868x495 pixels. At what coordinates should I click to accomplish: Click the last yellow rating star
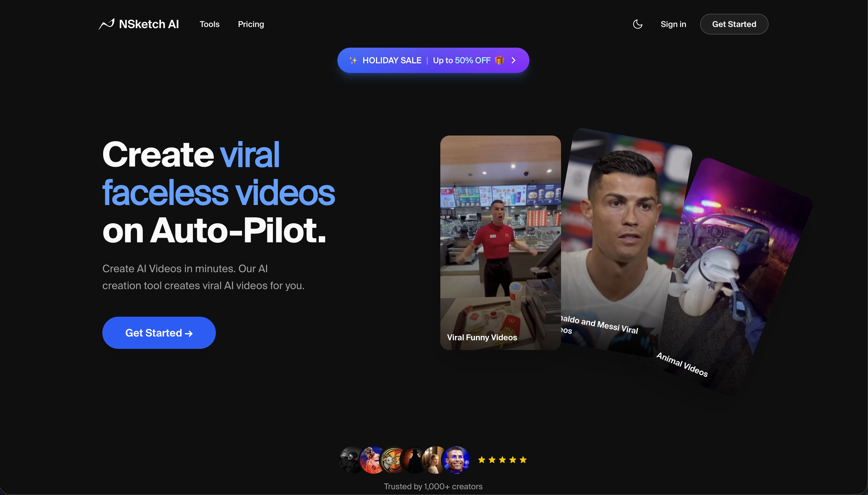tap(523, 460)
